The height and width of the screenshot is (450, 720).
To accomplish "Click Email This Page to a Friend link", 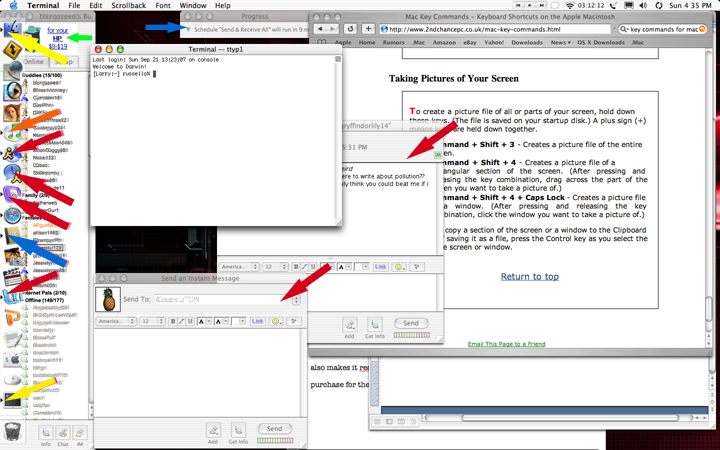I will [506, 344].
